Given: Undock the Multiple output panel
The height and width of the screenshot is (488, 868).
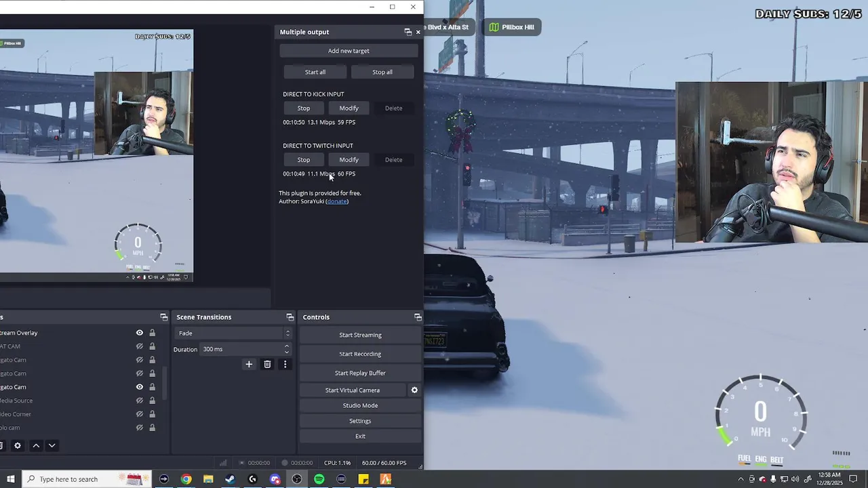Looking at the screenshot, I should (408, 32).
